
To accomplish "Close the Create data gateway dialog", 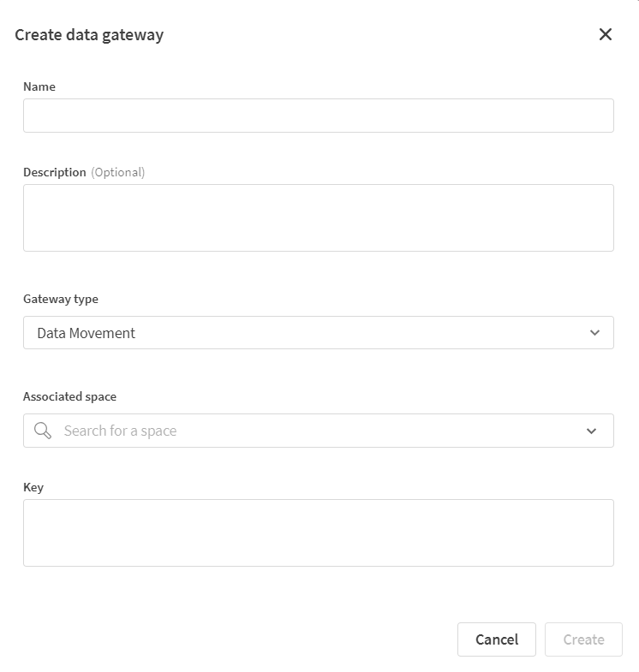I will [x=606, y=34].
